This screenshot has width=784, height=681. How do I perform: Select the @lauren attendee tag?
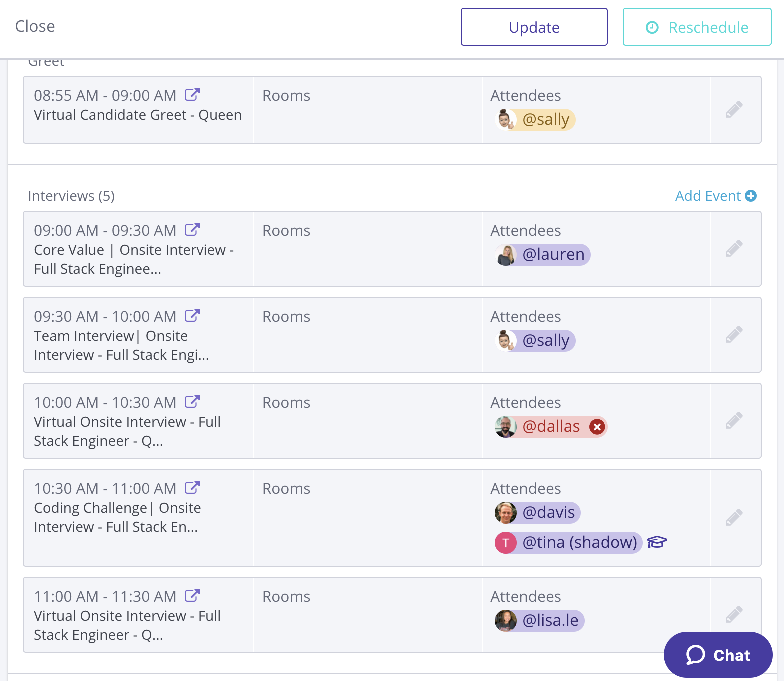[x=543, y=255]
